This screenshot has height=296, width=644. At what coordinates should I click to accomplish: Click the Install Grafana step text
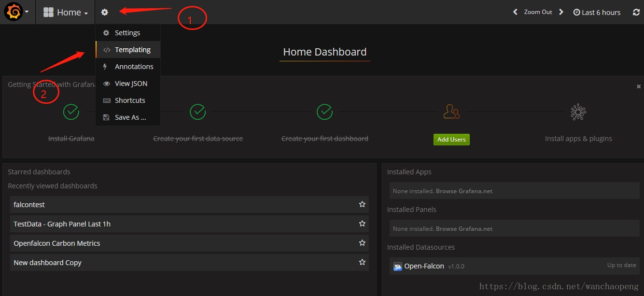tap(71, 139)
